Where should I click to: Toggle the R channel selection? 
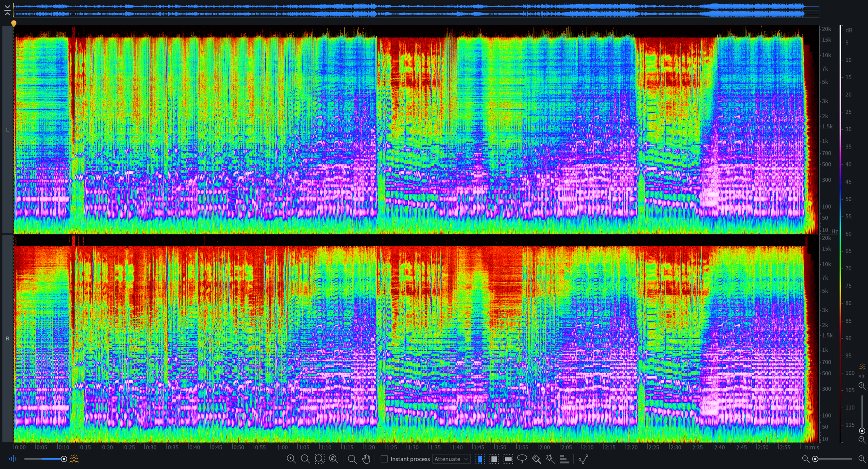pyautogui.click(x=7, y=338)
